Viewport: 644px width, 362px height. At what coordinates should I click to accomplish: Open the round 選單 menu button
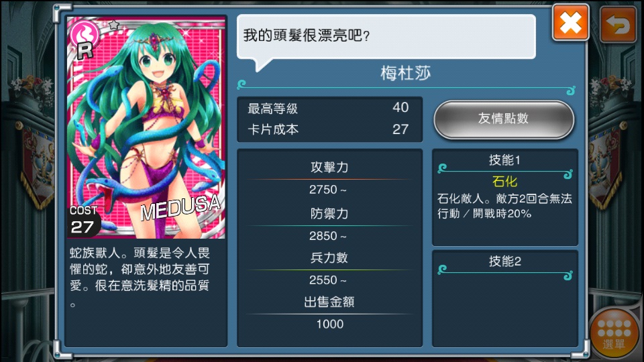click(614, 332)
